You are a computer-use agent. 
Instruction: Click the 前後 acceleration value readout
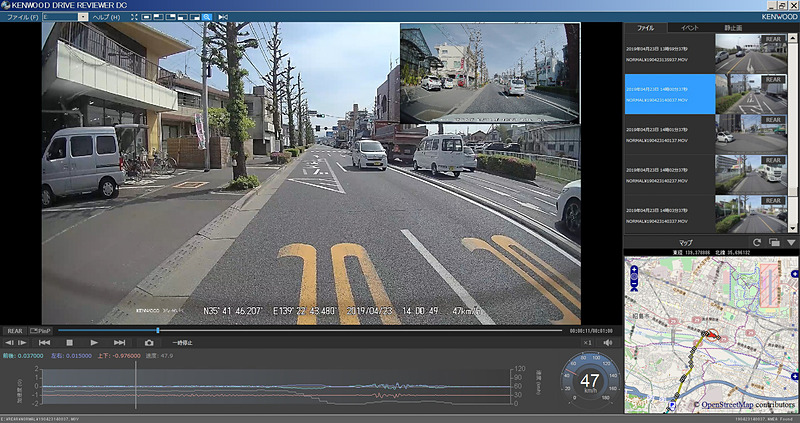[x=23, y=356]
